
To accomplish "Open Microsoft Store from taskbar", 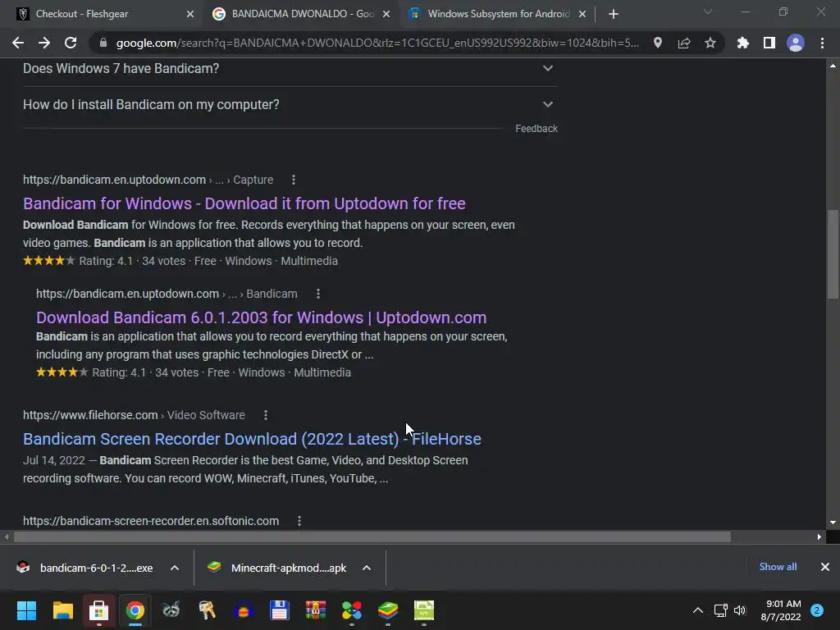I will (98, 610).
